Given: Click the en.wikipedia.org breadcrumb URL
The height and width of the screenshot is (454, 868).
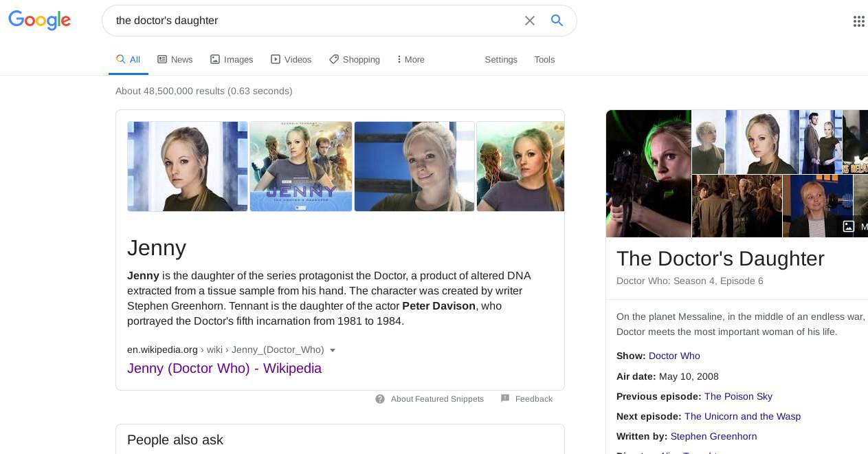Looking at the screenshot, I should 225,350.
